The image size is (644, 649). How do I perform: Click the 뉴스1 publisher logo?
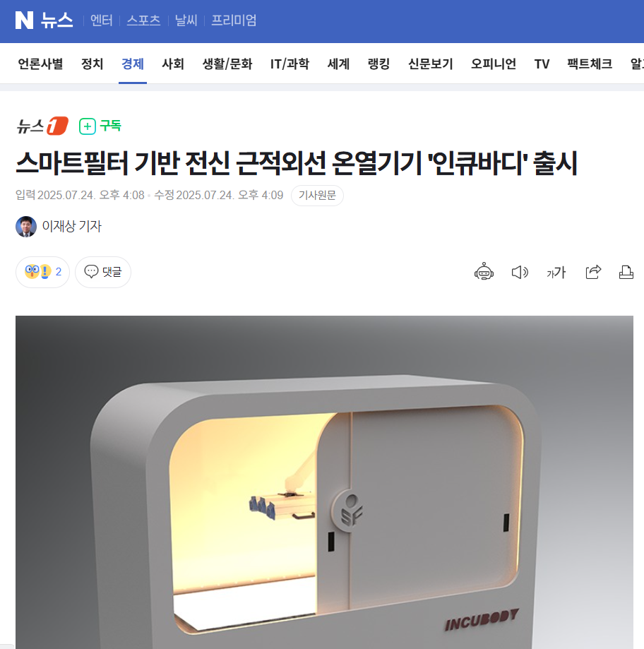click(x=42, y=126)
